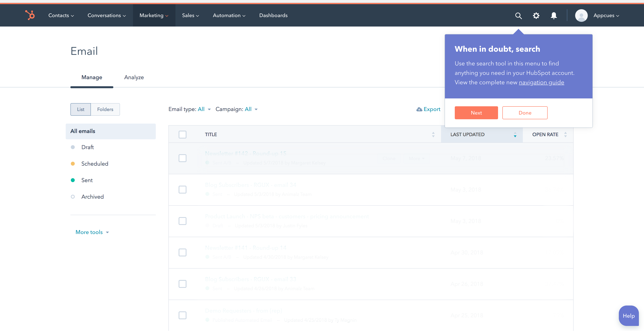Open Demo Requesters - from (rep) email
The width and height of the screenshot is (644, 334).
click(243, 311)
